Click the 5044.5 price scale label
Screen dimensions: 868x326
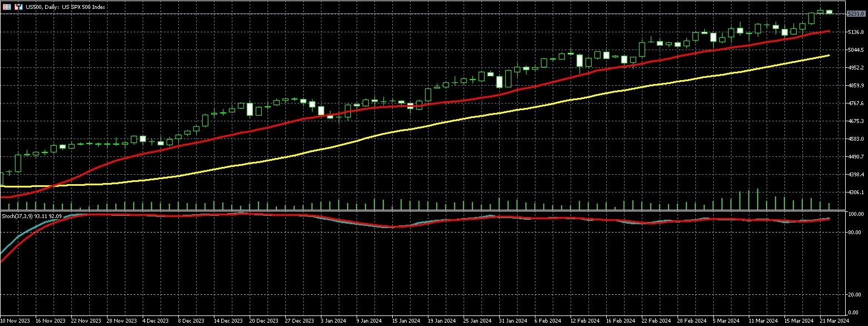855,50
